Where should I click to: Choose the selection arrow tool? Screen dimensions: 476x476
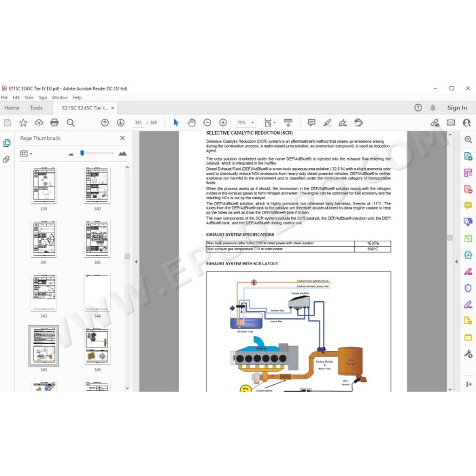(x=175, y=122)
